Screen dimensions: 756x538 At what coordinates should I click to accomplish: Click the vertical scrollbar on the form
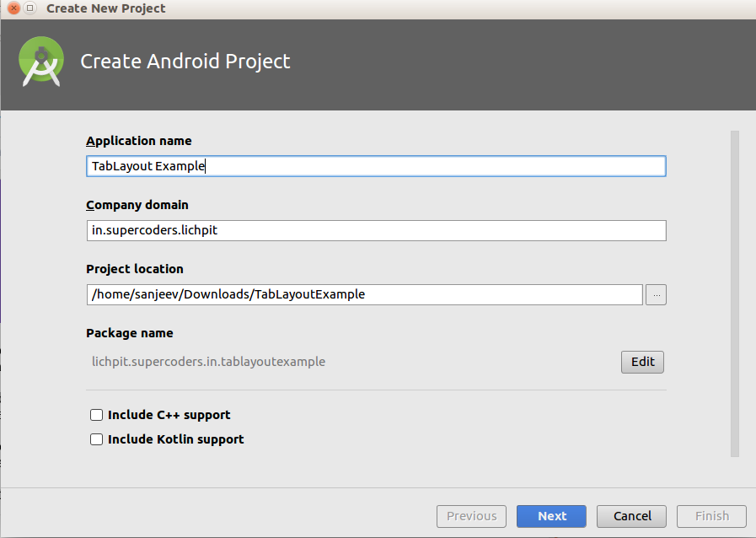734,293
